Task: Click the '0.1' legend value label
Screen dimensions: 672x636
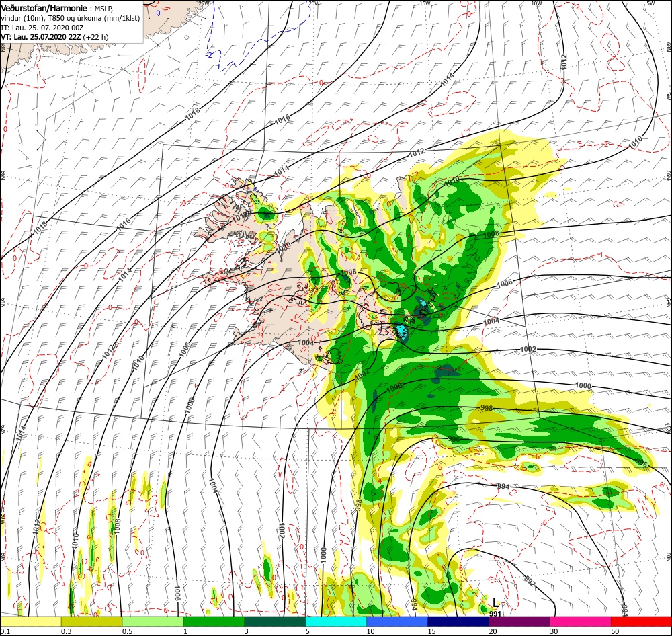Action: click(4, 631)
